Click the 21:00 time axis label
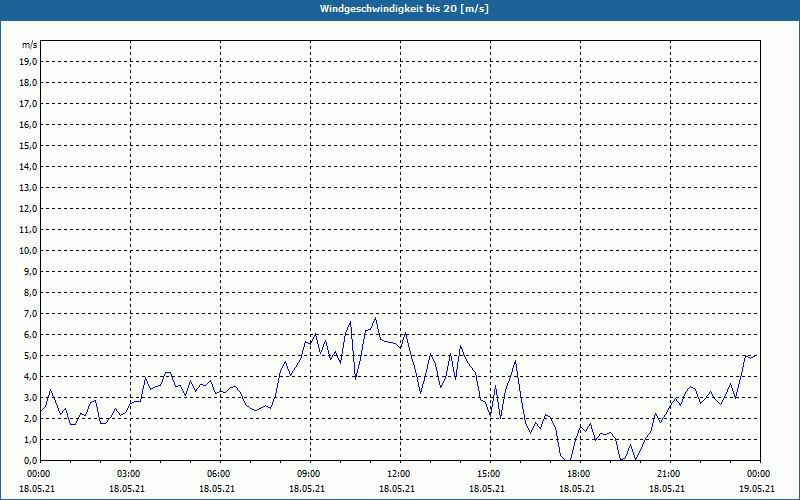800x500 pixels. (x=670, y=474)
